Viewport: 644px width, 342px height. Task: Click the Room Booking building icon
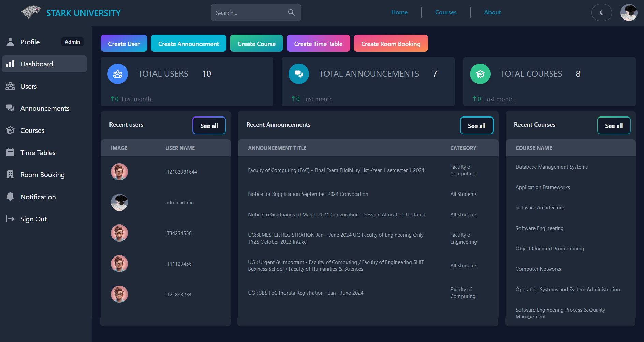pyautogui.click(x=10, y=174)
